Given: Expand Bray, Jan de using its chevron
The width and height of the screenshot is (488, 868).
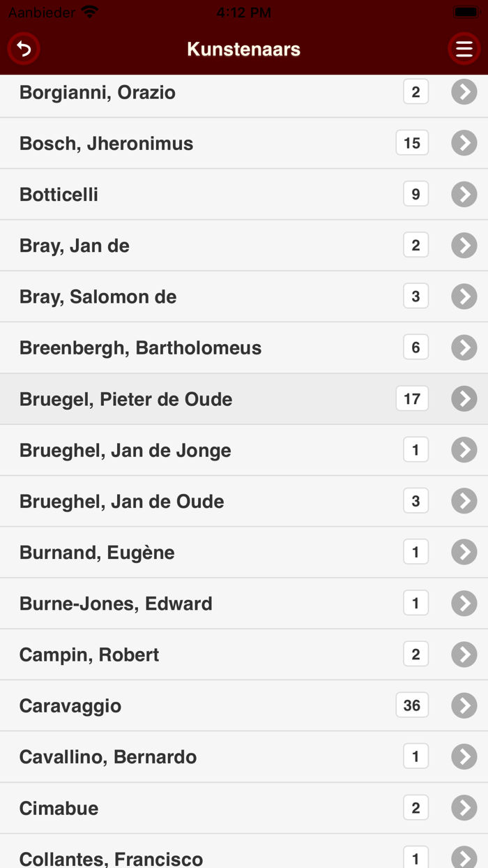Looking at the screenshot, I should 464,245.
